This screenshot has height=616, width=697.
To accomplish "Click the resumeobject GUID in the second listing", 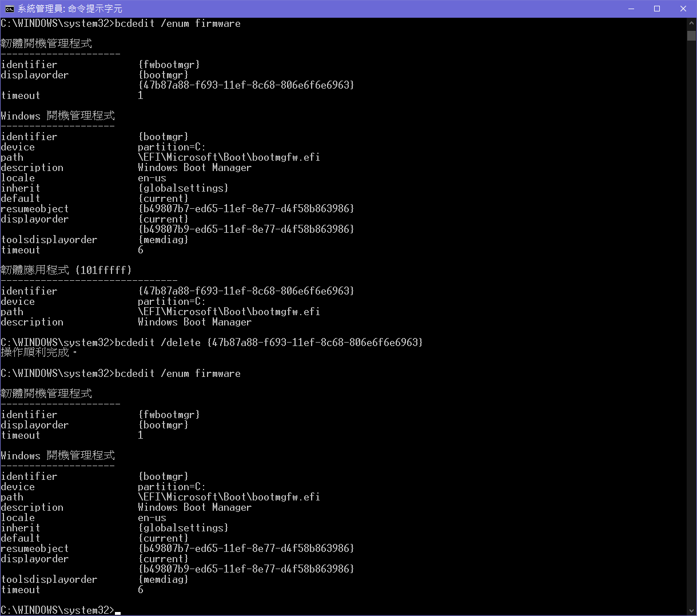I will pos(246,549).
